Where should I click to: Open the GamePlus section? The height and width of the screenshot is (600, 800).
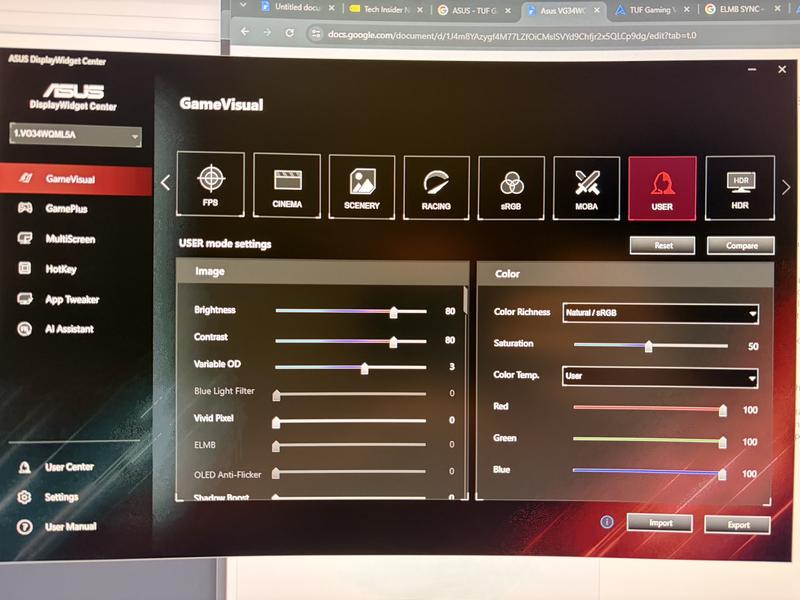click(66, 209)
